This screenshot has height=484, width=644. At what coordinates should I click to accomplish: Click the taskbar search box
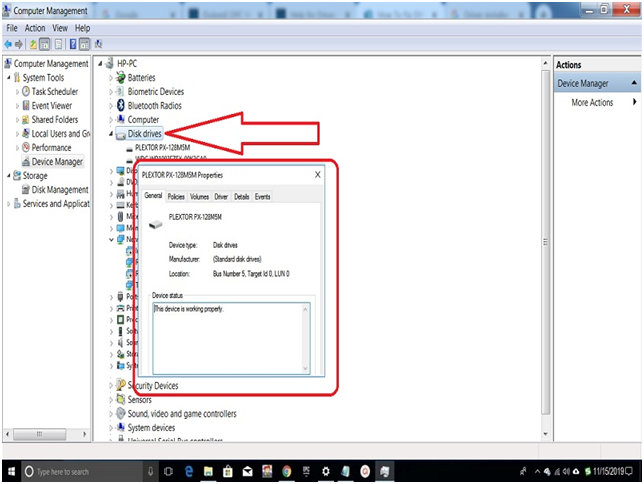point(83,471)
